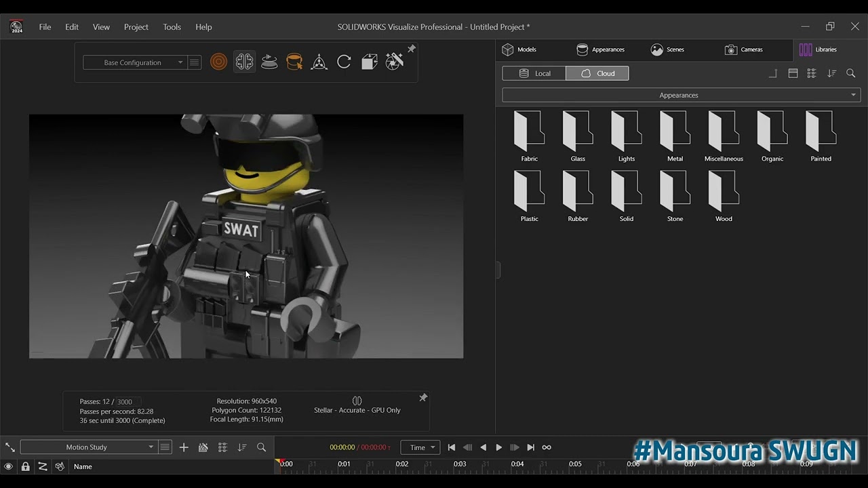Open the Solid appearance folder
The height and width of the screenshot is (488, 868).
[627, 197]
